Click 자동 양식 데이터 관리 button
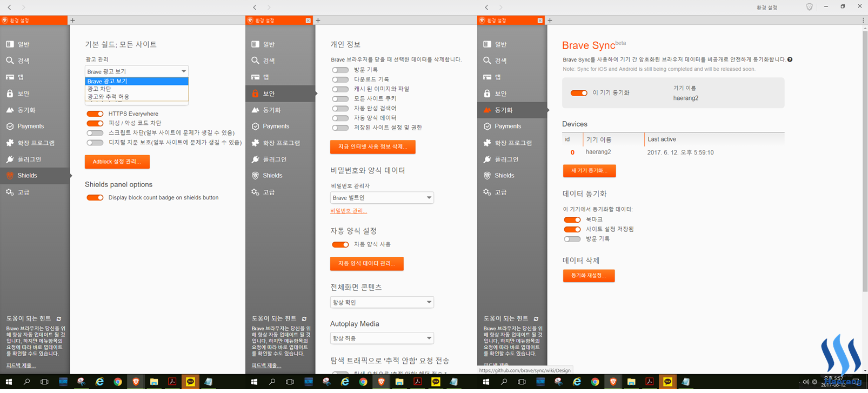This screenshot has height=393, width=868. [x=367, y=264]
